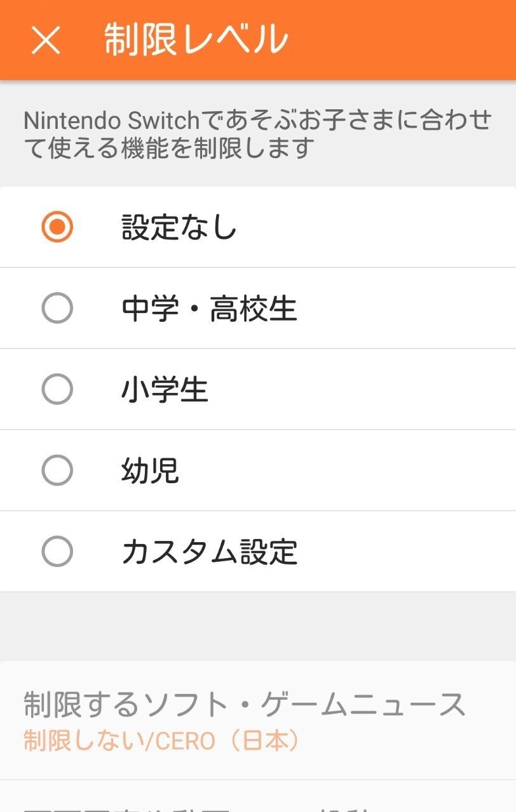The width and height of the screenshot is (516, 812).
Task: Select the 小学生 restriction level
Action: [x=58, y=389]
